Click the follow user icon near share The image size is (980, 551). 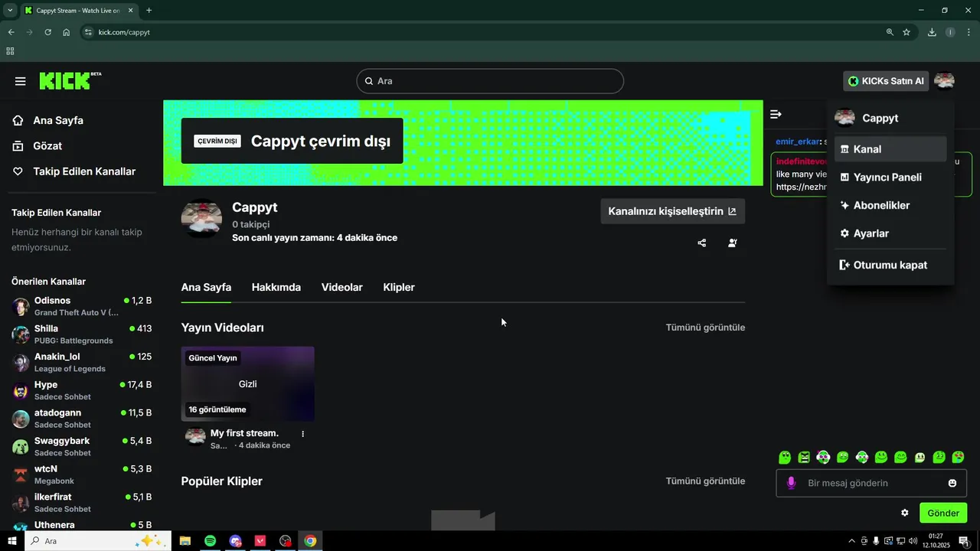(x=733, y=243)
